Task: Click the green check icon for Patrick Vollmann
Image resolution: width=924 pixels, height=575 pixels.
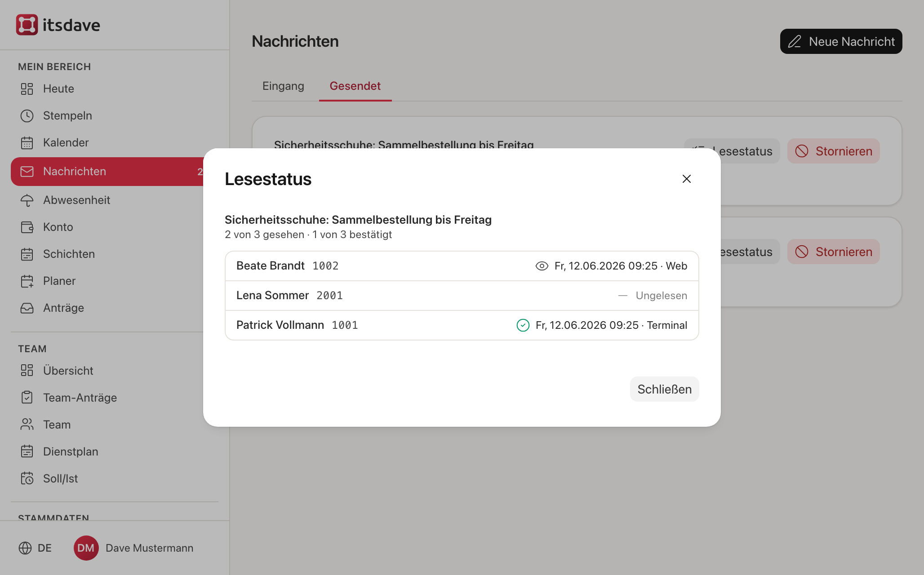Action: 523,325
